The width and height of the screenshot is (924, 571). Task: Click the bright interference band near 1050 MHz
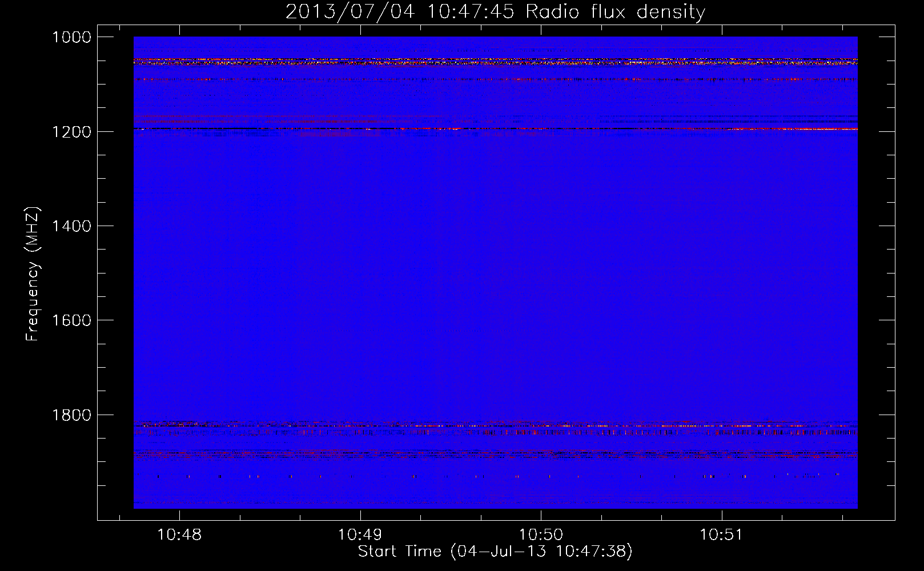pos(495,61)
